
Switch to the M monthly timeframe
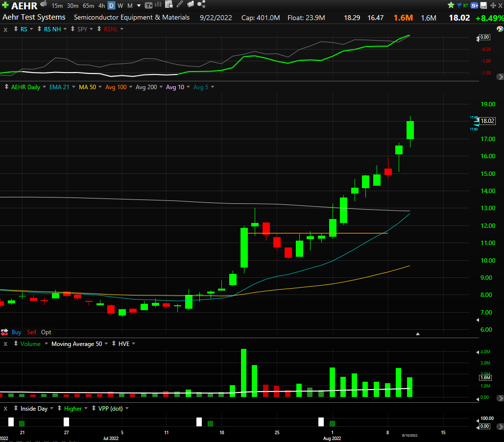coord(130,6)
